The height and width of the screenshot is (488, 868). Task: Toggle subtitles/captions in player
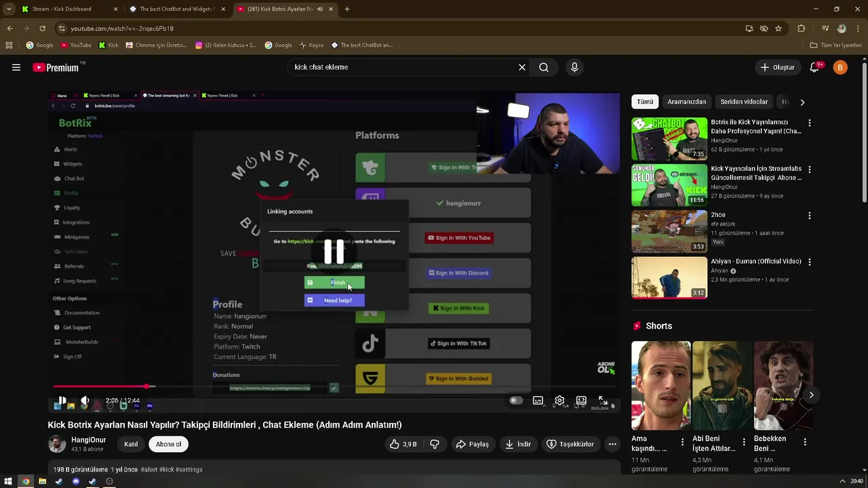coord(538,401)
